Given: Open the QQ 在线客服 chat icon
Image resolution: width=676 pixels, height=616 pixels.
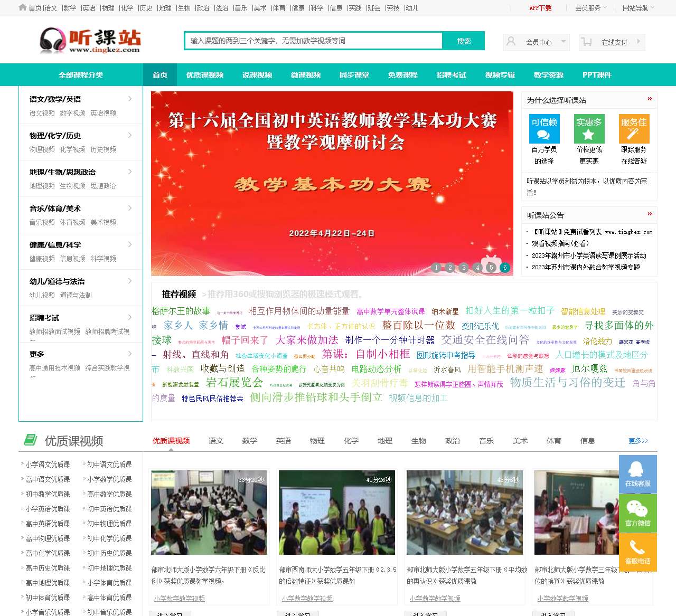Looking at the screenshot, I should point(637,473).
